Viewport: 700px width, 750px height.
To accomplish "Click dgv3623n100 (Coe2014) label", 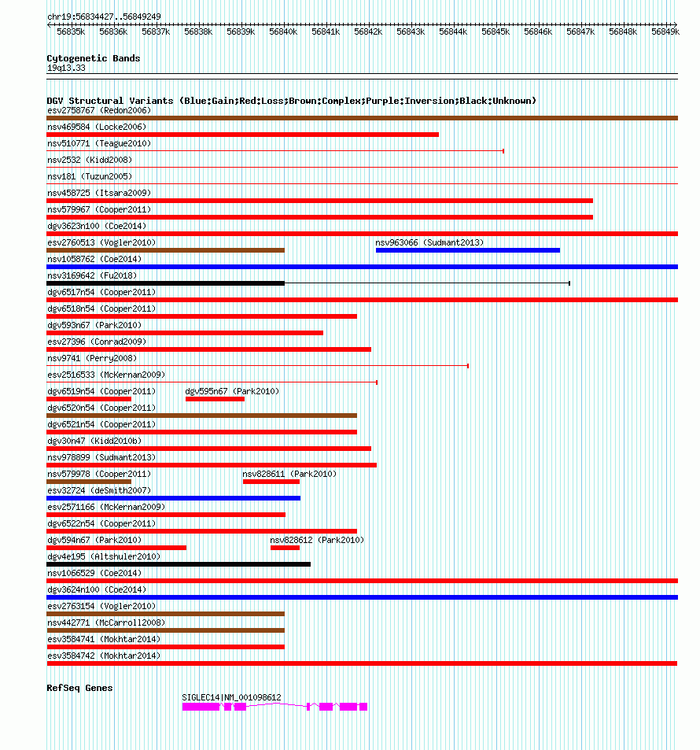I will [x=97, y=226].
